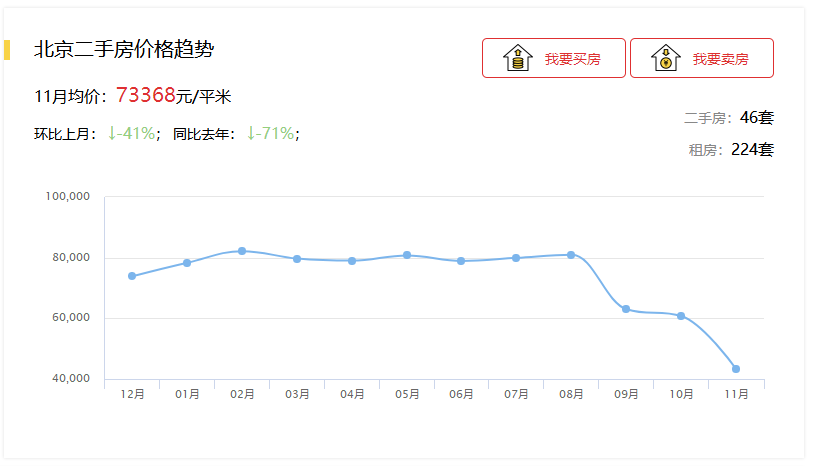Click the 03月 data point
This screenshot has width=816, height=466.
pyautogui.click(x=297, y=259)
